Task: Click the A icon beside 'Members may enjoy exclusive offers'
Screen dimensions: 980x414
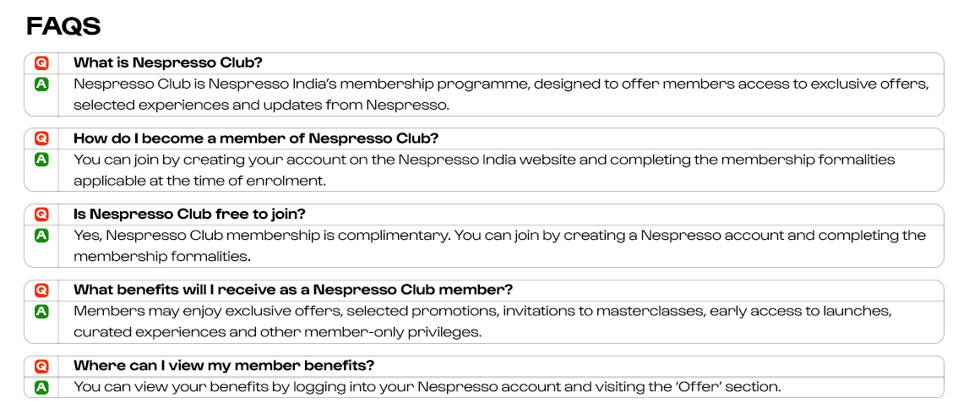Action: coord(41,311)
